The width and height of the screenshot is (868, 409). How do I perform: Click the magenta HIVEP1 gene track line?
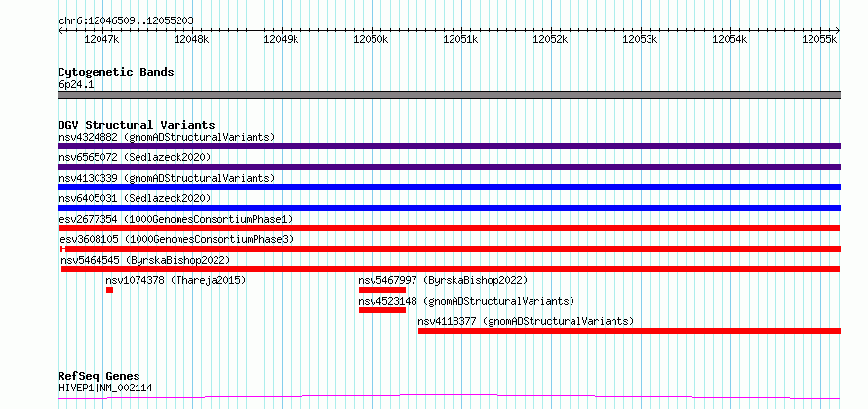point(449,397)
